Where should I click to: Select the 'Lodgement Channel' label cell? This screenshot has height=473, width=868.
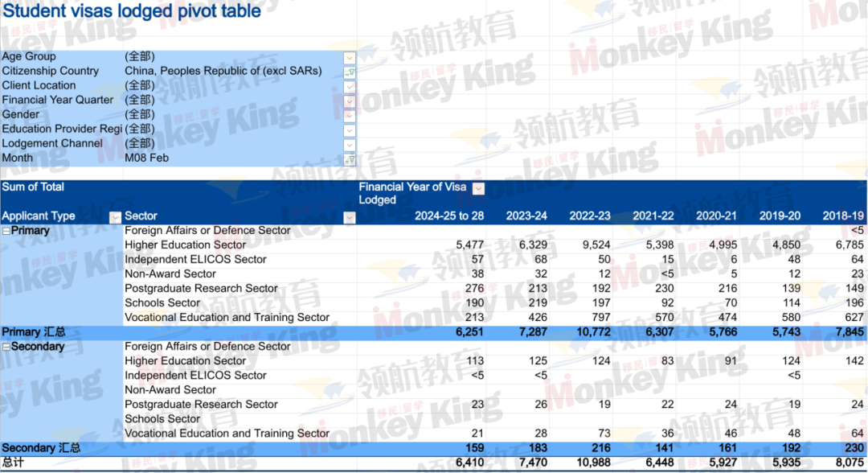52,143
